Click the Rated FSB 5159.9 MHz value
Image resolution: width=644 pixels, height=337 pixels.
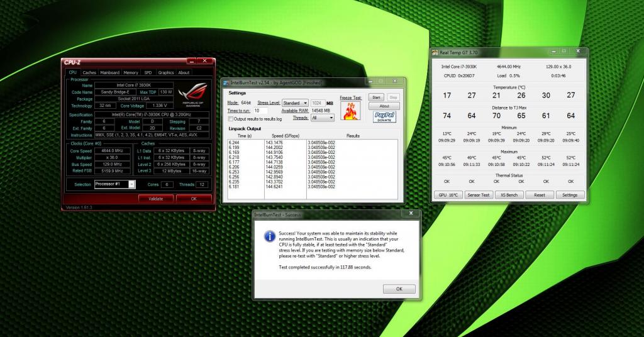coord(113,171)
